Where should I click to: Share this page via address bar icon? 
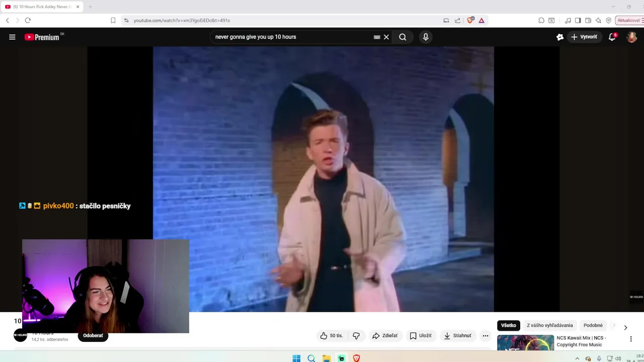click(457, 20)
